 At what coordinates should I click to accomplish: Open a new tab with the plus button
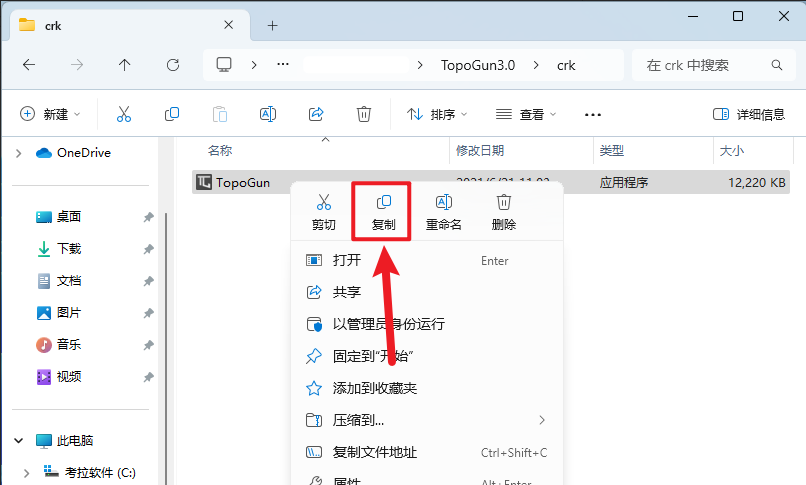pyautogui.click(x=272, y=25)
